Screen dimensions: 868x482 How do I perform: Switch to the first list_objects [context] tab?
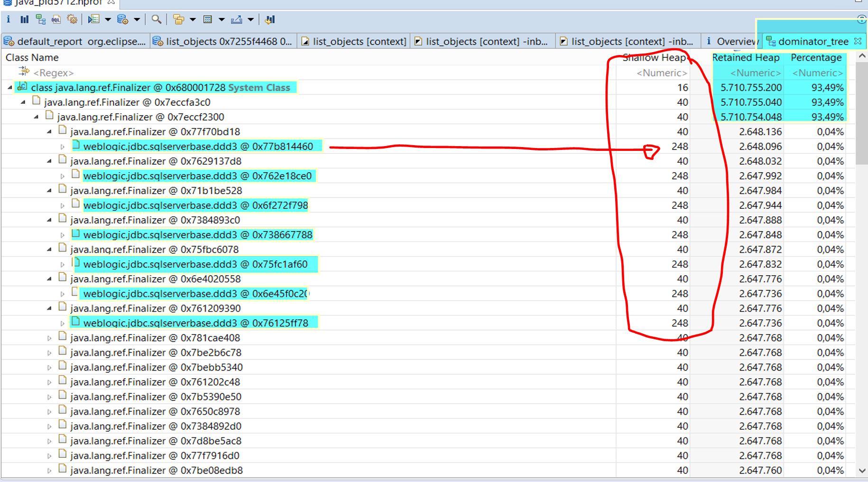coord(354,41)
